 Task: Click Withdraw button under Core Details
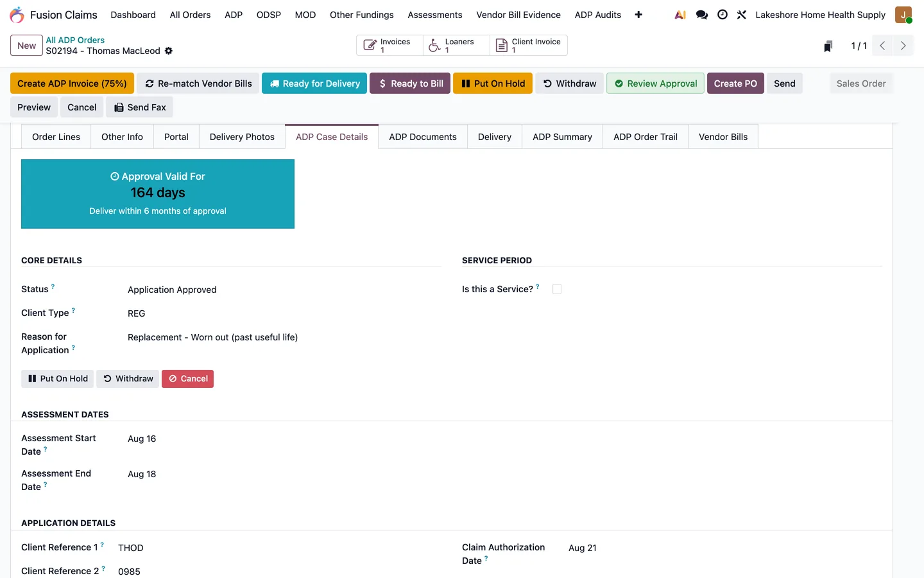pyautogui.click(x=128, y=379)
